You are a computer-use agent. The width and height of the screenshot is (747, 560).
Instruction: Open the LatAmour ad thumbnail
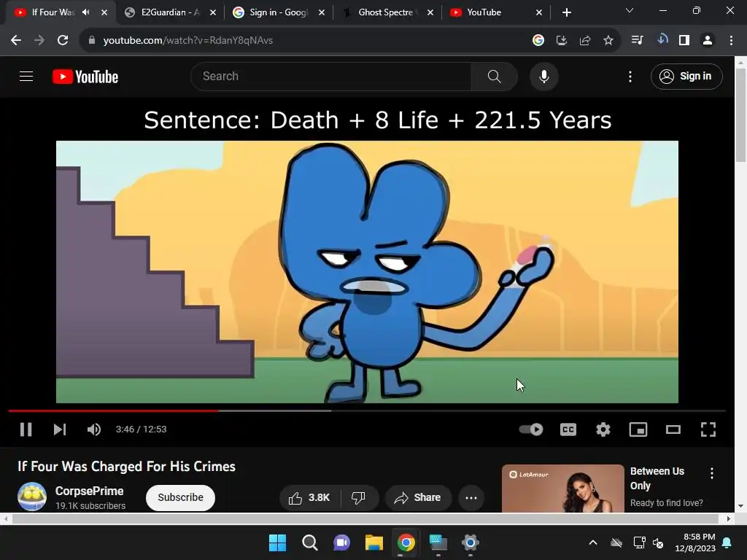[562, 489]
